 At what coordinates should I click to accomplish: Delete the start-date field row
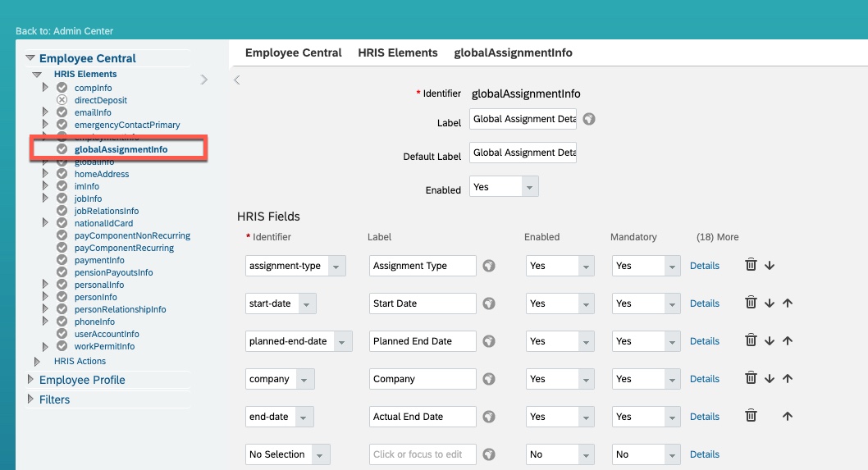[751, 303]
